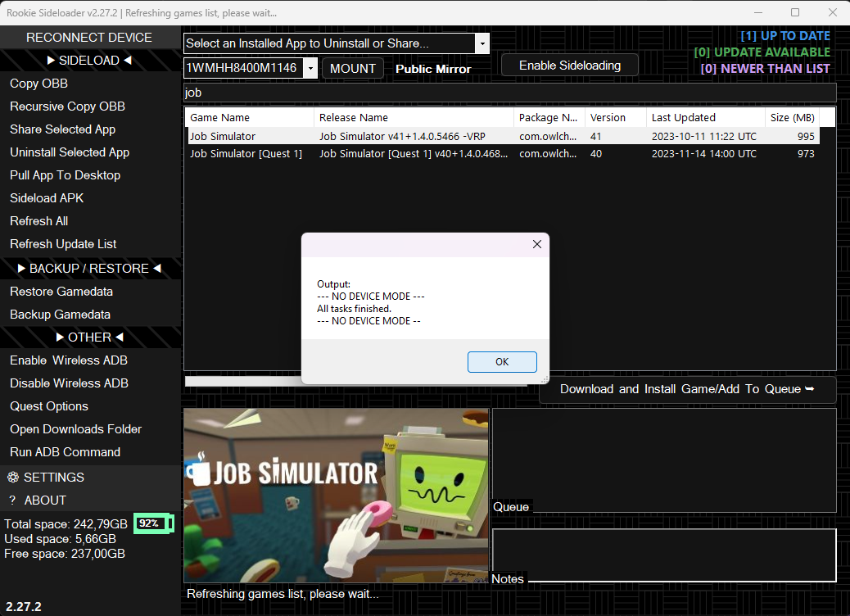Maximize the Rookie Sideloader window
Image resolution: width=850 pixels, height=616 pixels.
pyautogui.click(x=795, y=12)
